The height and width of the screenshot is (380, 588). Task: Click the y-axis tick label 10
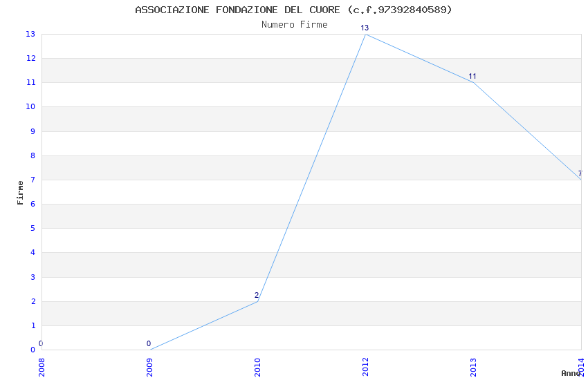[30, 106]
